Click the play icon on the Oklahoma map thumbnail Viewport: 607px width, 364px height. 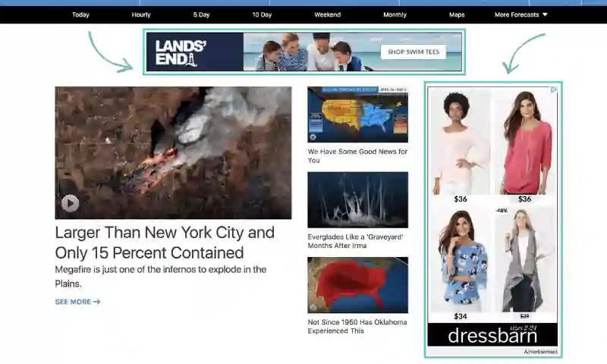point(313,307)
